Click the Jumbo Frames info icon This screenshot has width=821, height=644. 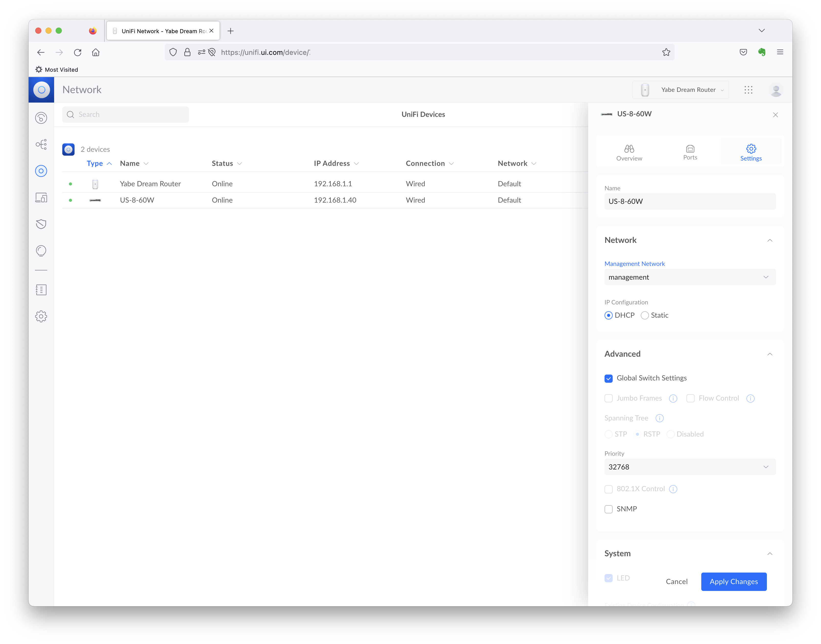[x=673, y=398]
